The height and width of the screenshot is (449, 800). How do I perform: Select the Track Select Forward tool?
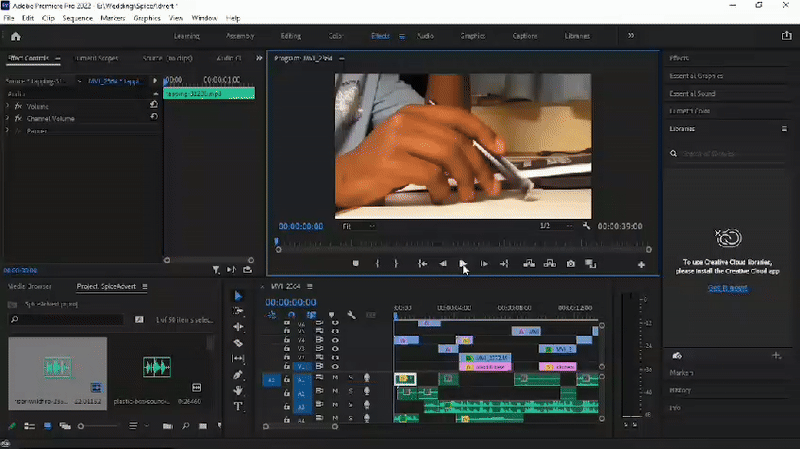[x=238, y=311]
